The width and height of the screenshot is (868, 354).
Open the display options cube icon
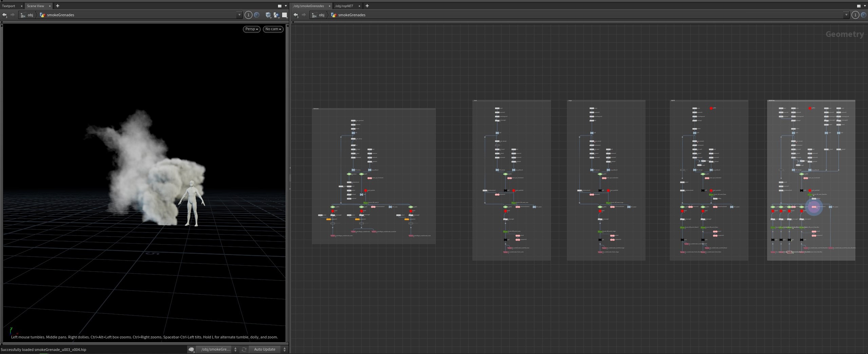(x=268, y=15)
